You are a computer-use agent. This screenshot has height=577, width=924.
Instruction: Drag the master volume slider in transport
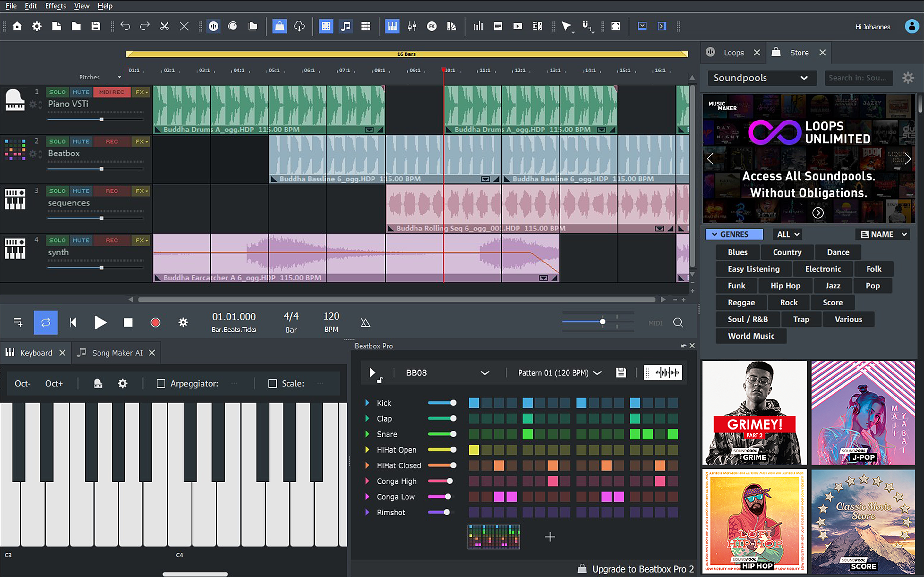click(602, 322)
